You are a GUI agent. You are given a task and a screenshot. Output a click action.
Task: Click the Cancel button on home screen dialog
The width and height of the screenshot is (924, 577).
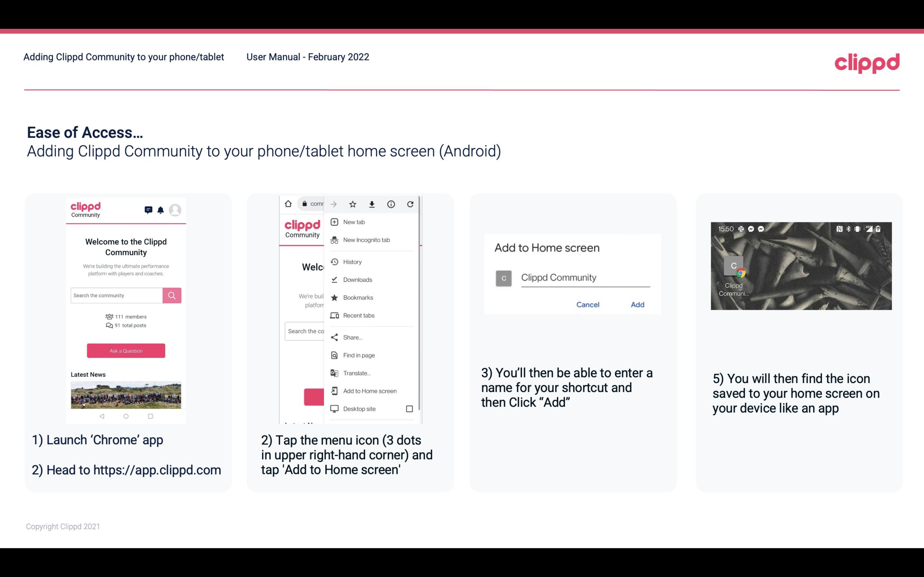[x=587, y=305]
